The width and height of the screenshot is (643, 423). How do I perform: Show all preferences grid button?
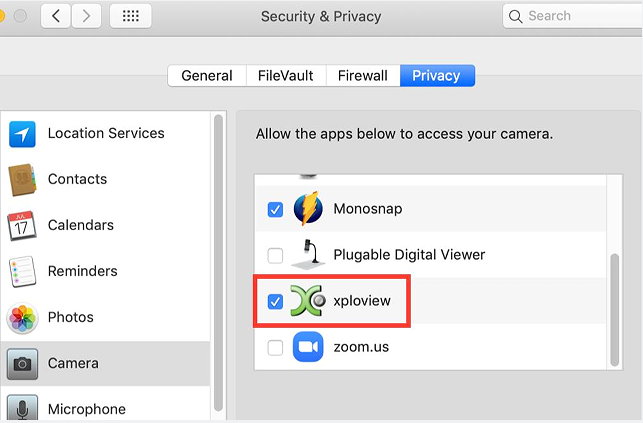(130, 16)
